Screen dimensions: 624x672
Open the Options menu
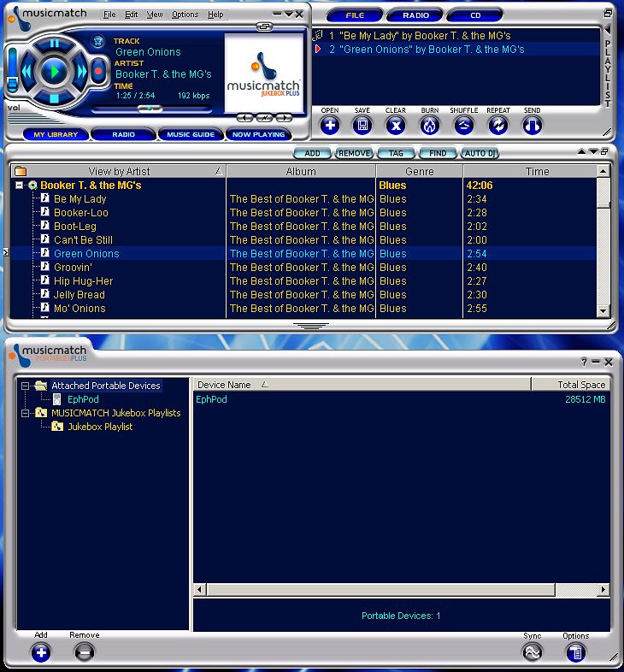185,15
